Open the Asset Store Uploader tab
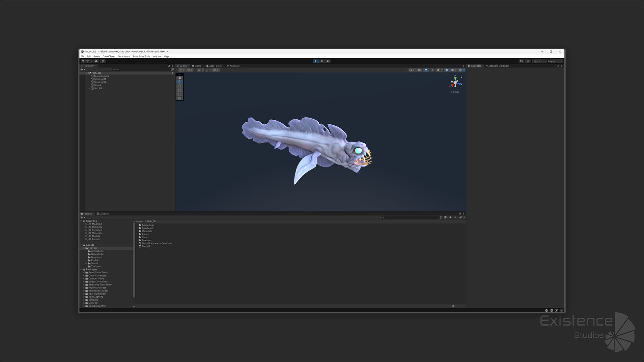 [x=497, y=66]
